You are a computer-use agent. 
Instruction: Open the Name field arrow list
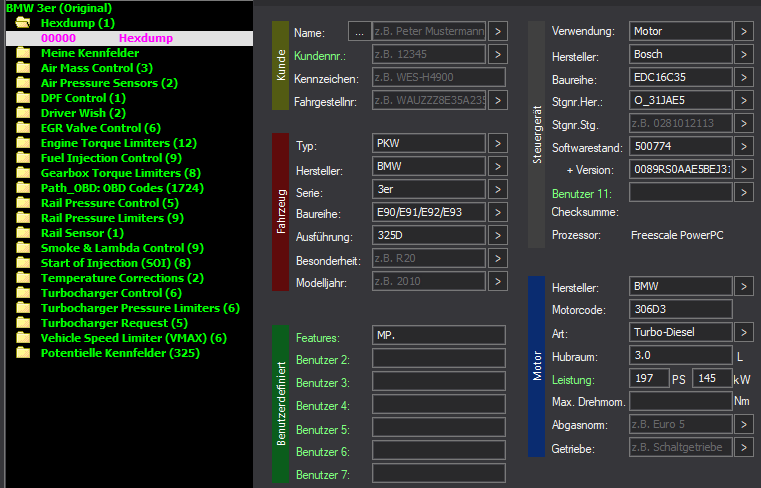497,32
